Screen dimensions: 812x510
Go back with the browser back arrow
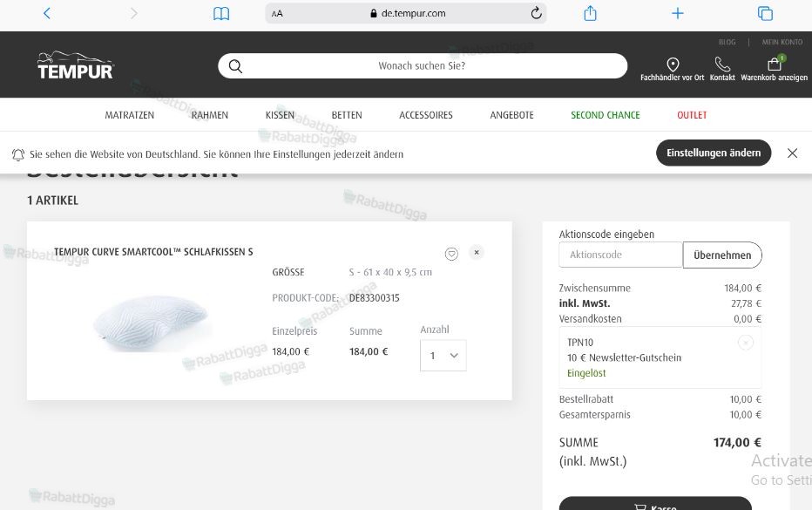(x=46, y=13)
